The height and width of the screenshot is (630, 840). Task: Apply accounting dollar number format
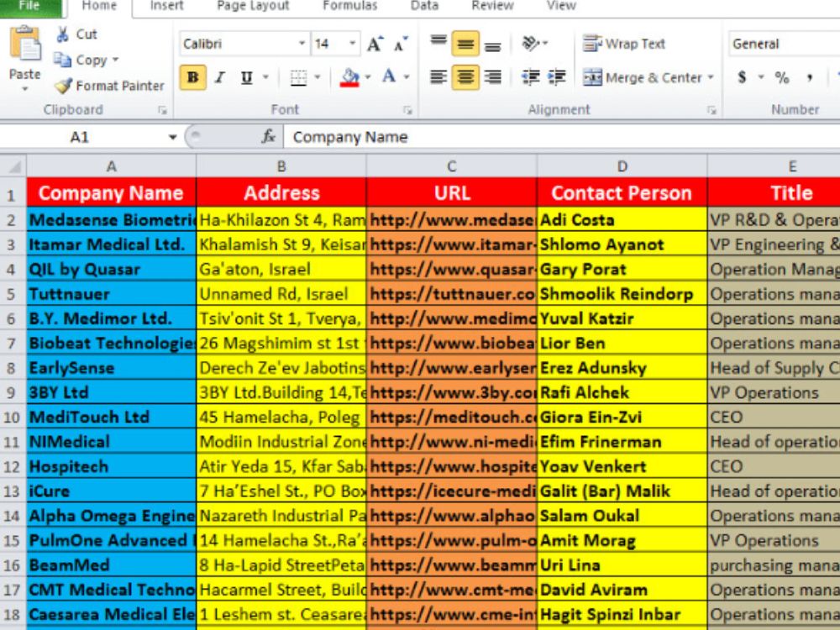pyautogui.click(x=742, y=77)
